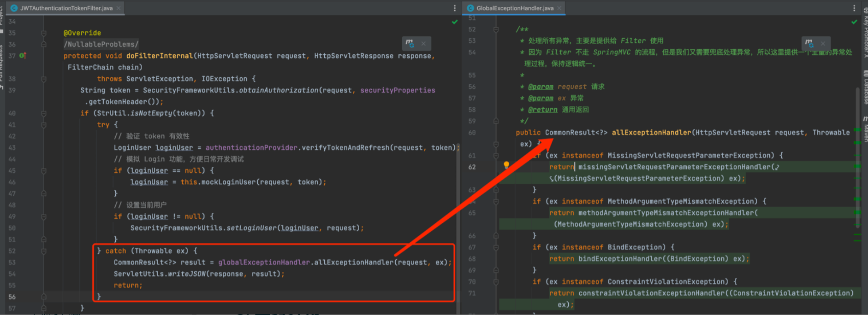The width and height of the screenshot is (868, 315).
Task: Open left editor's three-dot tab menu
Action: point(455,8)
